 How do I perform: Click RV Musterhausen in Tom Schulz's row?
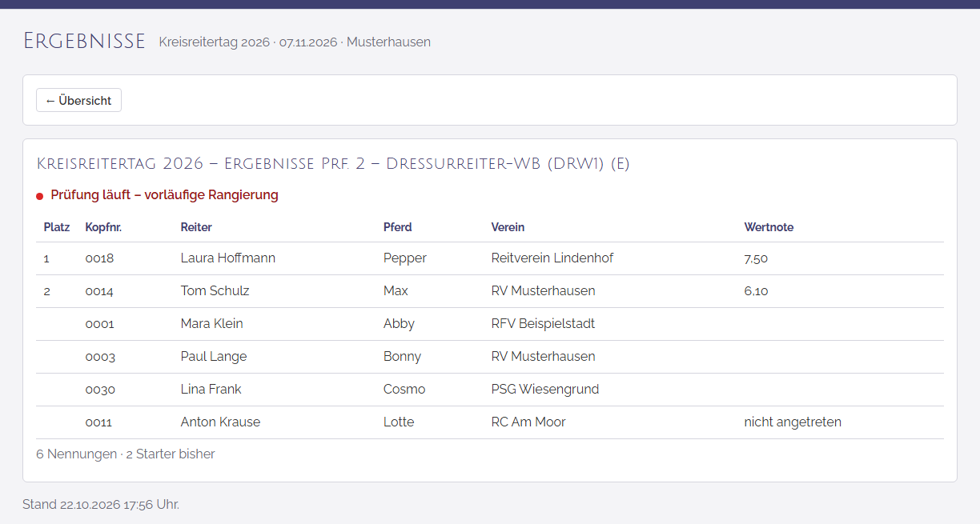coord(543,291)
